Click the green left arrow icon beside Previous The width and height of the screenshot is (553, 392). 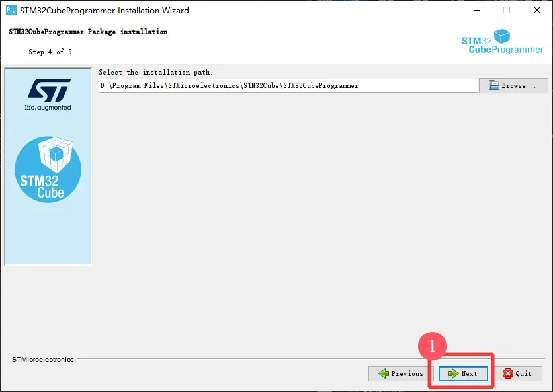point(384,373)
